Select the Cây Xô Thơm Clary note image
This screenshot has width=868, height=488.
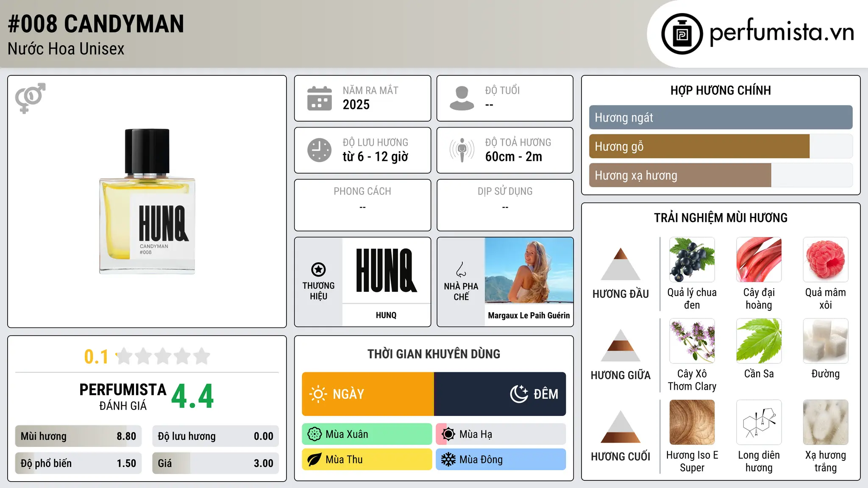[x=692, y=341]
